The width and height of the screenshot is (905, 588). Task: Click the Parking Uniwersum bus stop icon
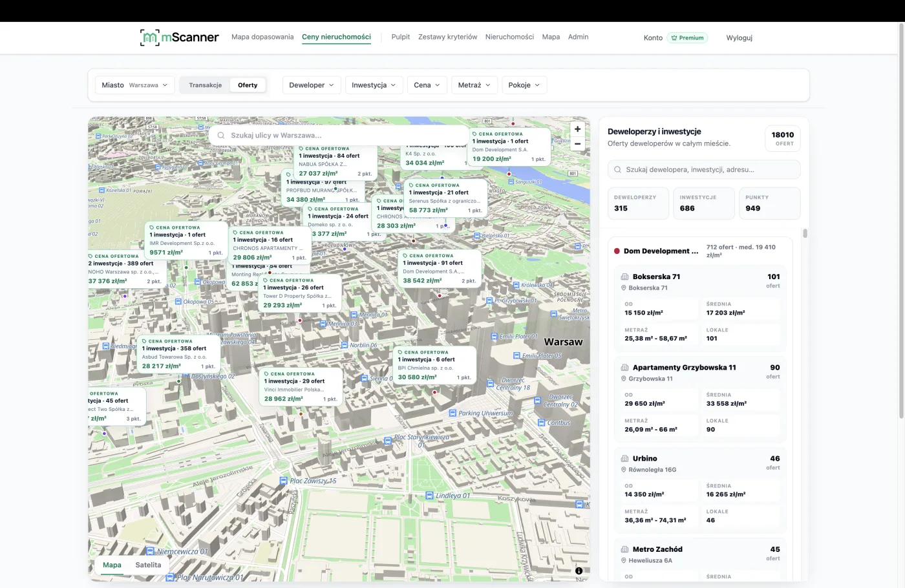tap(452, 413)
